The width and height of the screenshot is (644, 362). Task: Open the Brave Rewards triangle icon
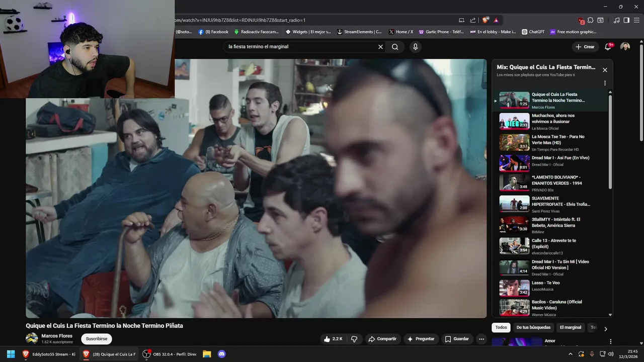[496, 20]
